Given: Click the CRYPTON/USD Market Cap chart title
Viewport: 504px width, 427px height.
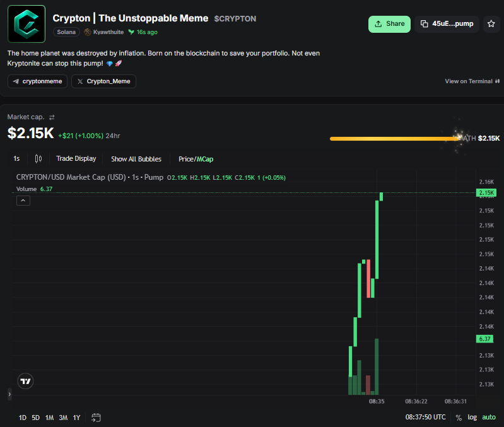Looking at the screenshot, I should 90,177.
